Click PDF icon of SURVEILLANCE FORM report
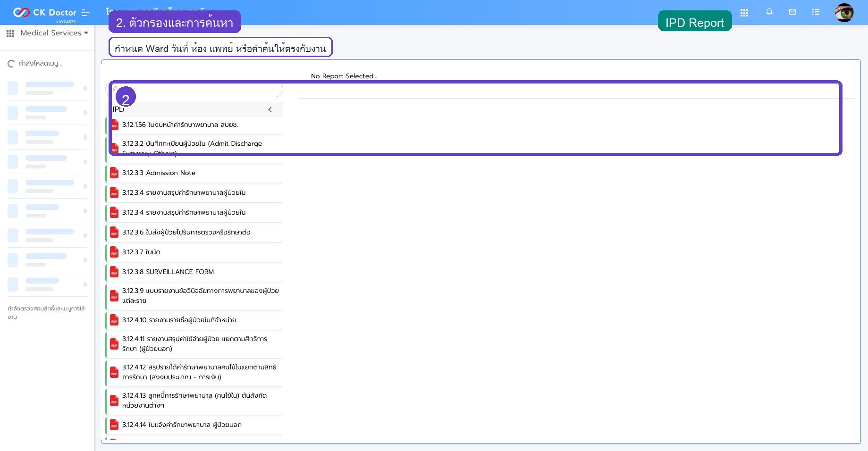 click(114, 272)
